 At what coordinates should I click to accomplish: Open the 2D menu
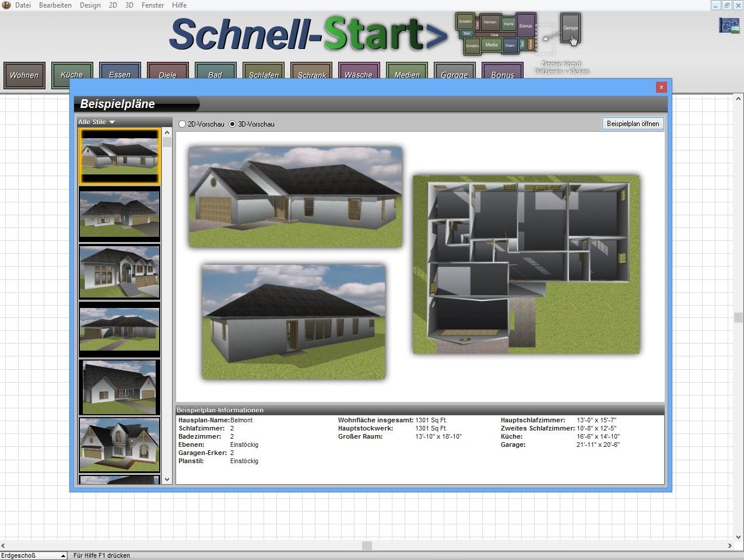click(x=113, y=5)
